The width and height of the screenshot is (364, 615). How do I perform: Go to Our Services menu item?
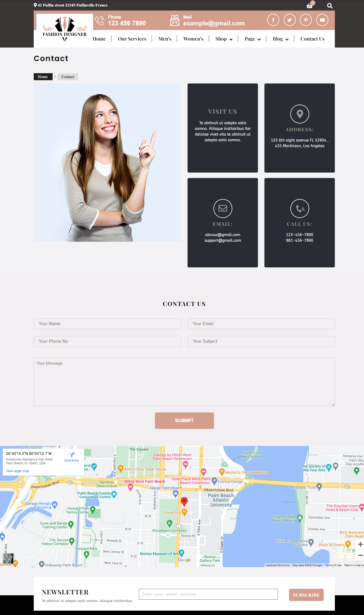132,39
